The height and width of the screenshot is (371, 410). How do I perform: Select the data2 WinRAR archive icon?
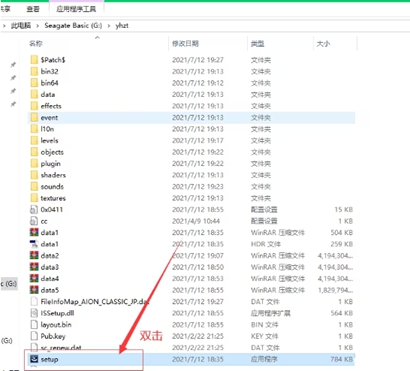pos(34,256)
